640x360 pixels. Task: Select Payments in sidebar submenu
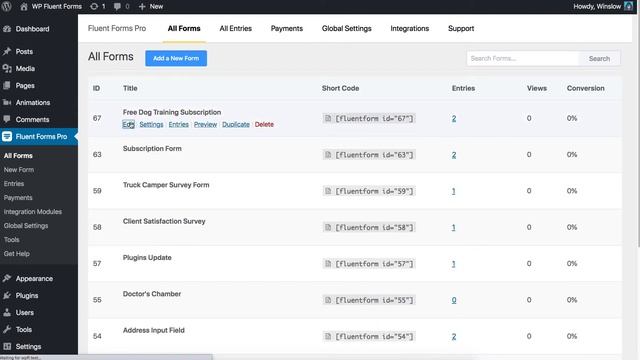18,198
